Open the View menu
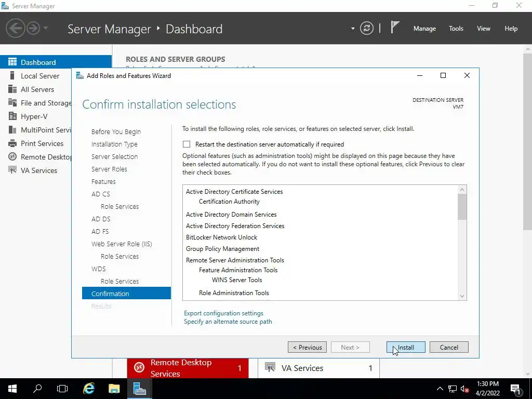532x399 pixels. coord(484,29)
